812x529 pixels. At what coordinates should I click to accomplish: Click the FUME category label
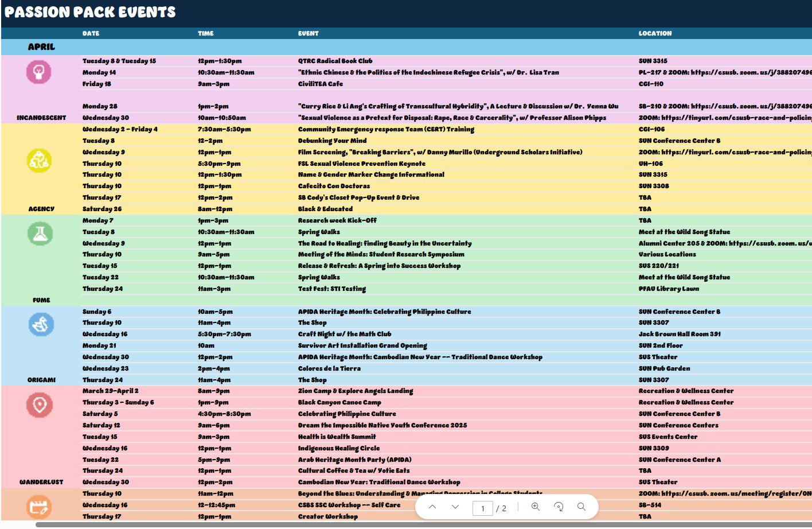[41, 300]
